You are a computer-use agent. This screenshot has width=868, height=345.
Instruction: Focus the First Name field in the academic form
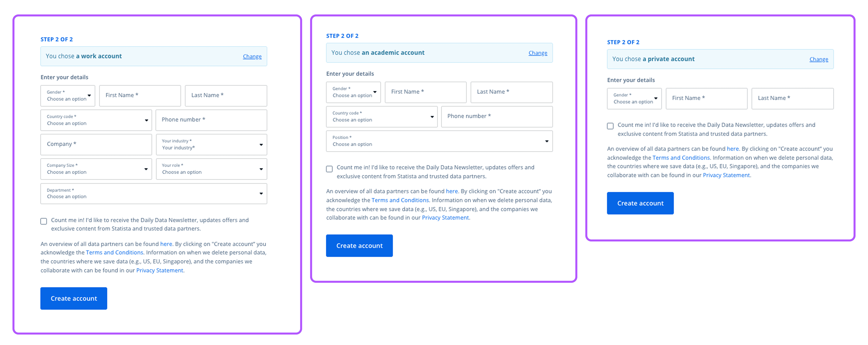426,92
